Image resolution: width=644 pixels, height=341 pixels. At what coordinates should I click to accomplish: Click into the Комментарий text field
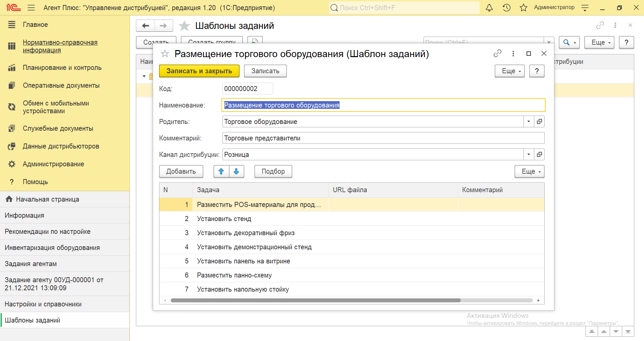coord(383,138)
